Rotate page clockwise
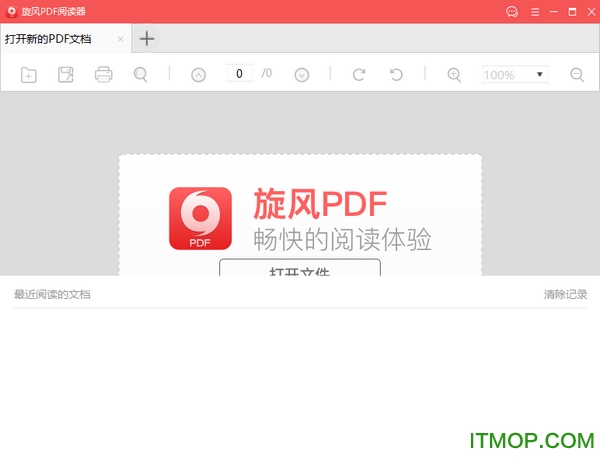This screenshot has width=600, height=466. 359,75
